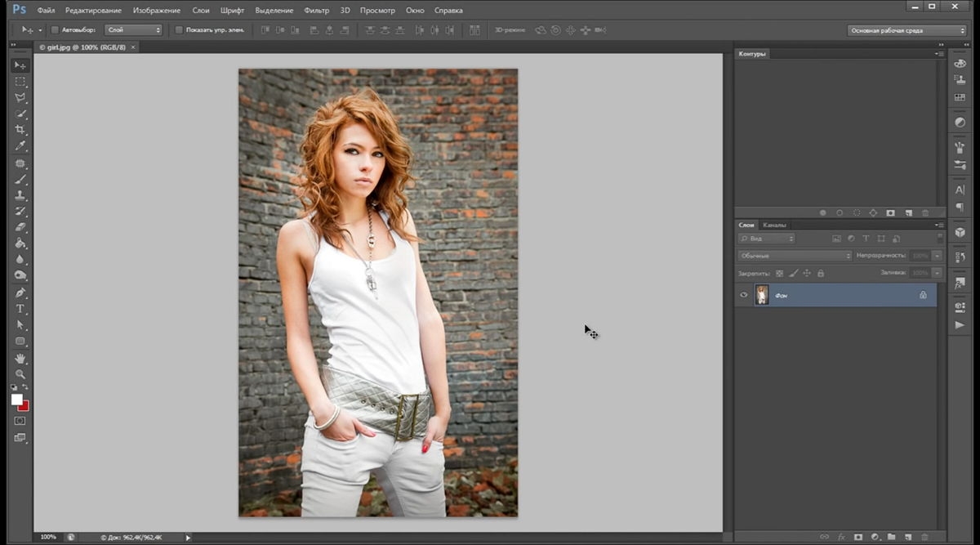Click the Фон layer thumbnail
Screen dimensions: 980x545
click(x=762, y=295)
